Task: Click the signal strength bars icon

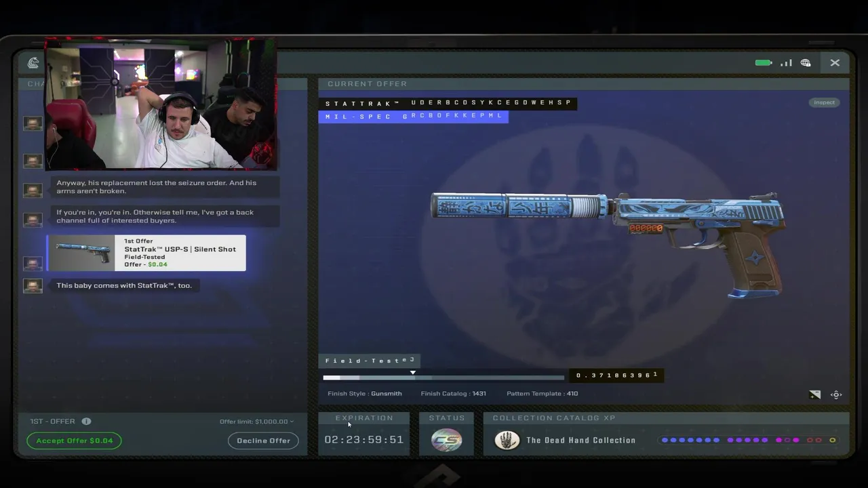Action: (x=787, y=63)
